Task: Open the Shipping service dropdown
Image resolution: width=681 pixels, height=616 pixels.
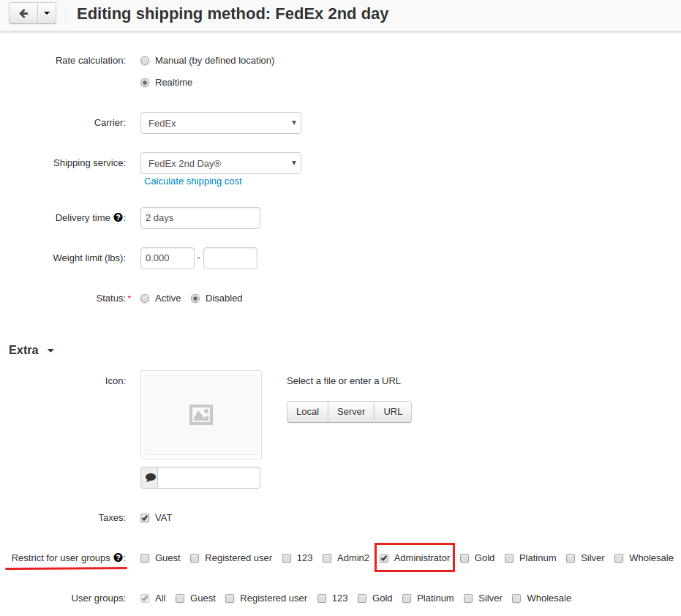Action: [221, 163]
